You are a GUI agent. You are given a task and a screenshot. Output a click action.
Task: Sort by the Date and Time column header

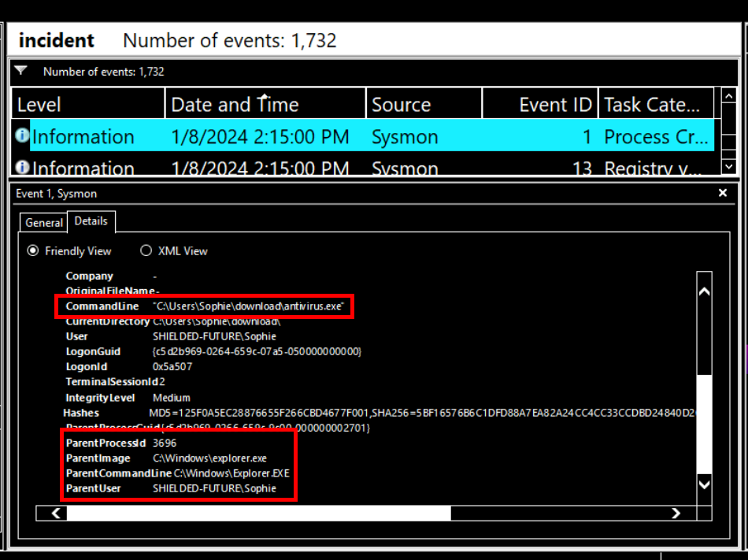[x=264, y=105]
